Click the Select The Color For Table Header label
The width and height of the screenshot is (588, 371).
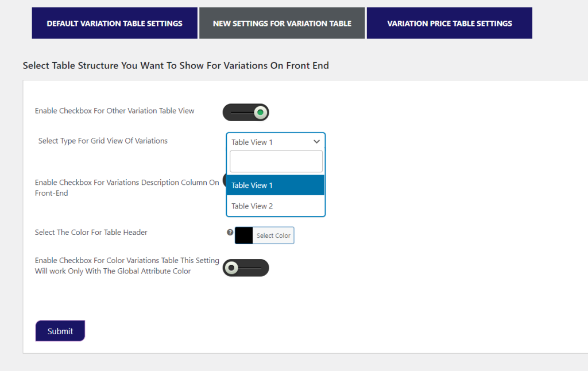tap(91, 232)
